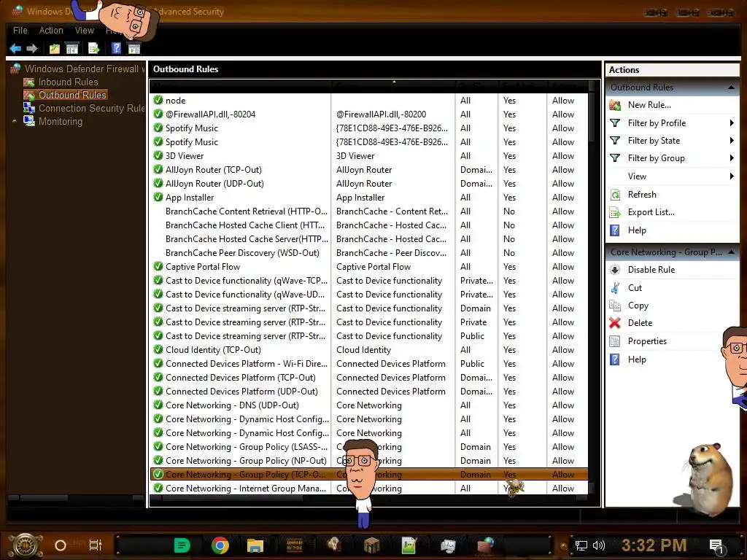This screenshot has width=747, height=560.
Task: Click Export List... in Actions pane
Action: (x=651, y=212)
